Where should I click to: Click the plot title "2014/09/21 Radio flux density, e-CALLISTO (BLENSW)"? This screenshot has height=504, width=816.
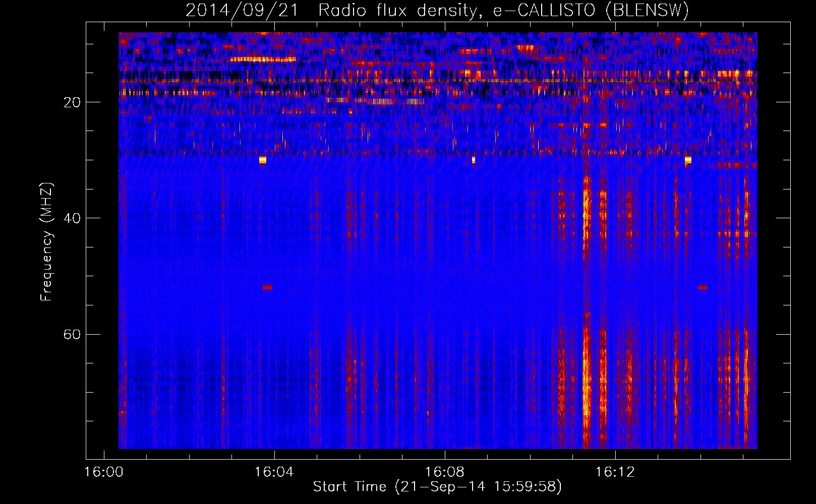pos(437,11)
